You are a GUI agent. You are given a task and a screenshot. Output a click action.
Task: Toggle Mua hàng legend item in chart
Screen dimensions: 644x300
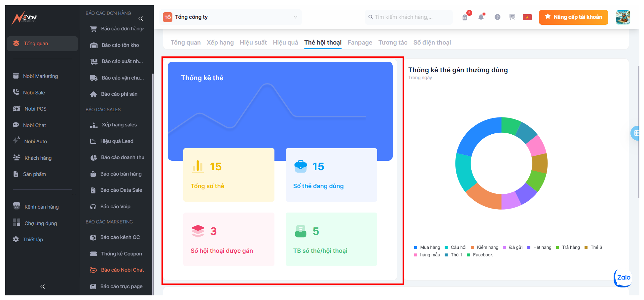427,248
